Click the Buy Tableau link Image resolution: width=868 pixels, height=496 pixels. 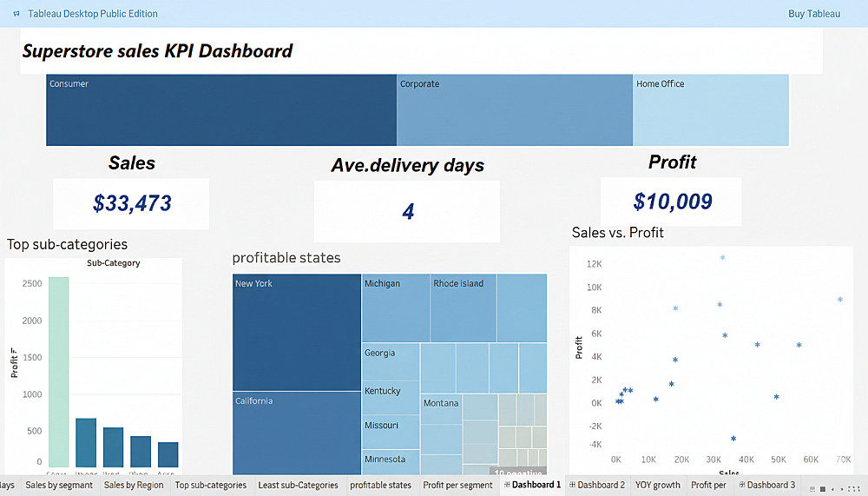pos(813,14)
